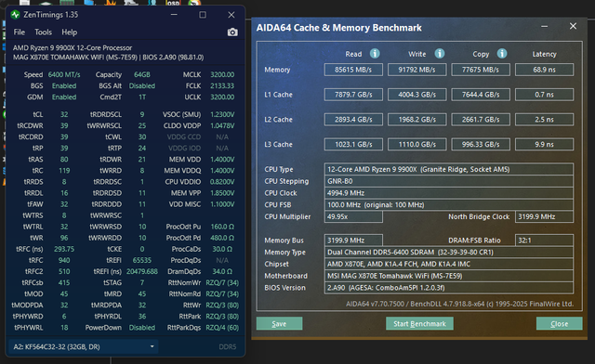
Task: Select L2 Cache Copy 2661.7 GB/s
Action: [x=481, y=120]
